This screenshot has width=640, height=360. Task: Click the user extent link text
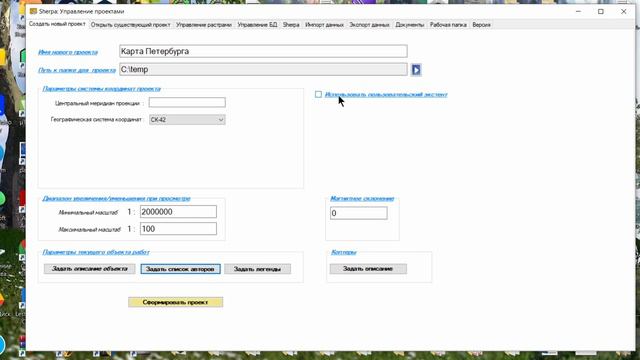pyautogui.click(x=386, y=94)
